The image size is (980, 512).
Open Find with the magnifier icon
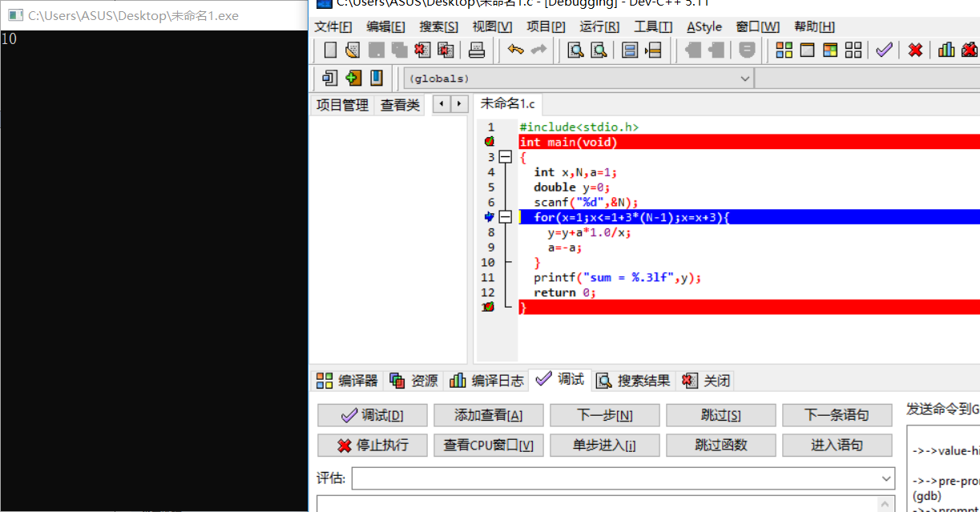click(575, 50)
